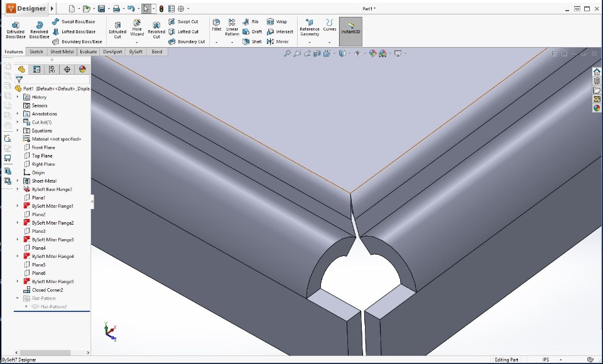This screenshot has width=603, height=364.
Task: Click the Edit Appearance color ball
Action: (372, 53)
